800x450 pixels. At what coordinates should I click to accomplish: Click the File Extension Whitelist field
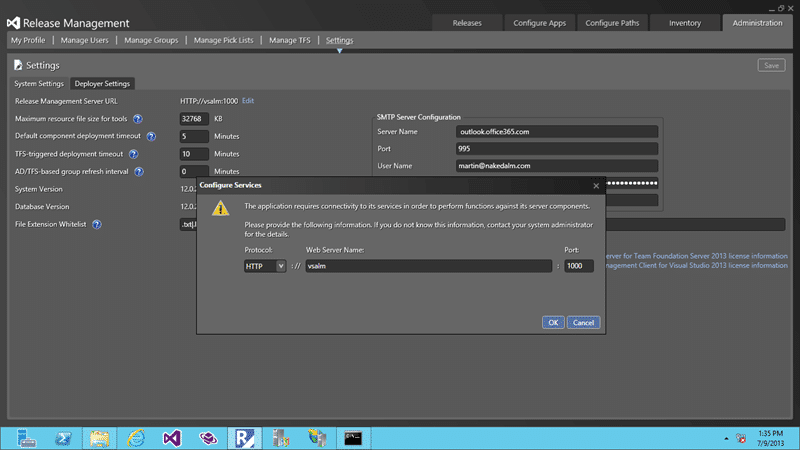[695, 224]
